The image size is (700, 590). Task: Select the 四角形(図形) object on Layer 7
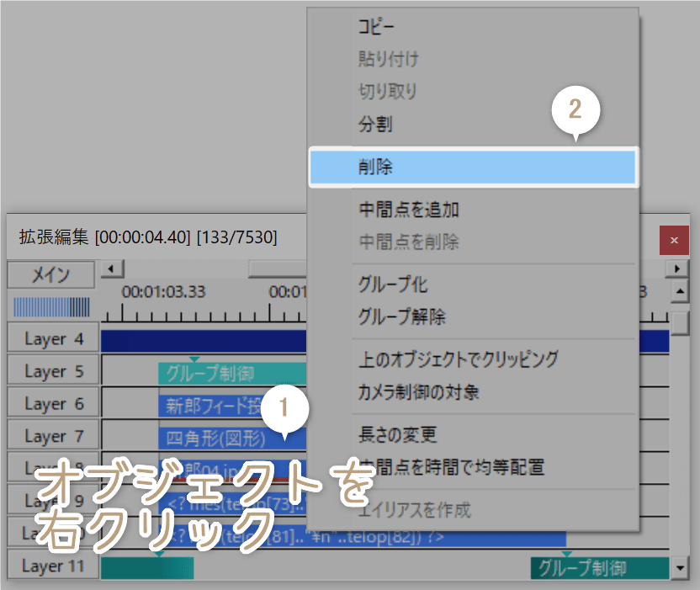click(202, 435)
